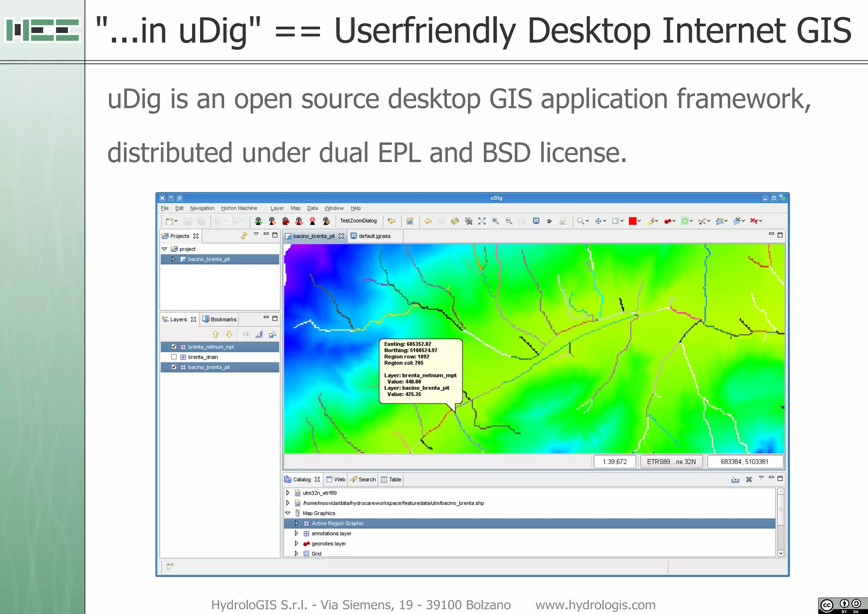Select the geonotes red pin tool
Screen dimensions: 868x614
tap(668, 221)
